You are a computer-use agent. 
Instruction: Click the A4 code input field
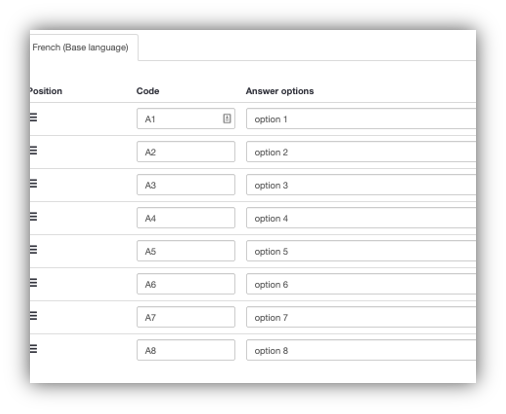pyautogui.click(x=186, y=218)
